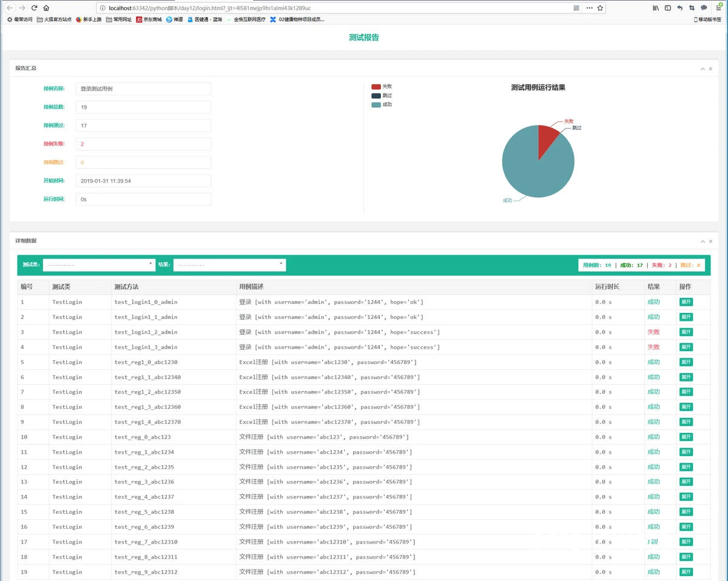Click the 用例失败 field showing 2

[x=143, y=144]
